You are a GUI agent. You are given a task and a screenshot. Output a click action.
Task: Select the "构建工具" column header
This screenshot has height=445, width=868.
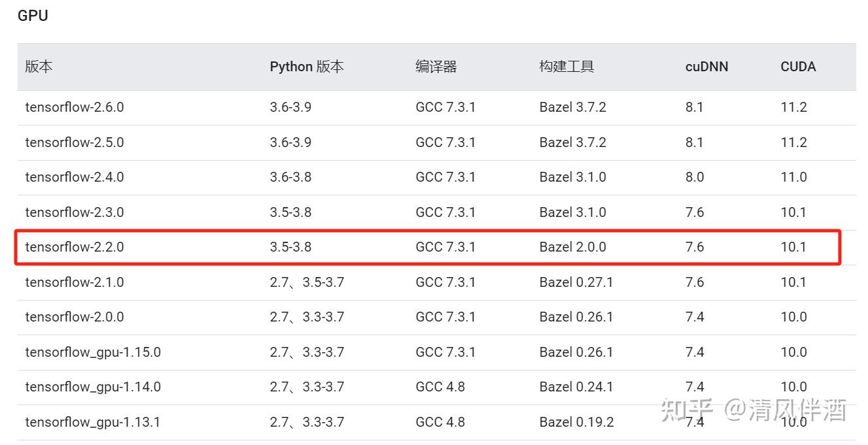coord(566,67)
